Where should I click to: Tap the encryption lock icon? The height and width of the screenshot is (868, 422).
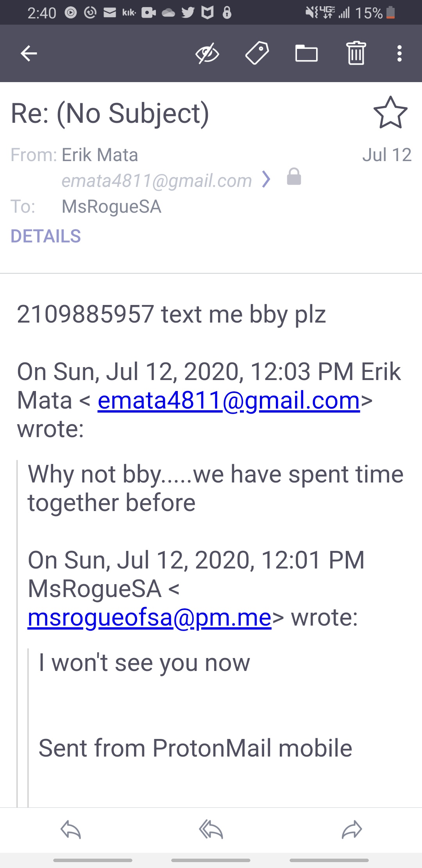(294, 177)
